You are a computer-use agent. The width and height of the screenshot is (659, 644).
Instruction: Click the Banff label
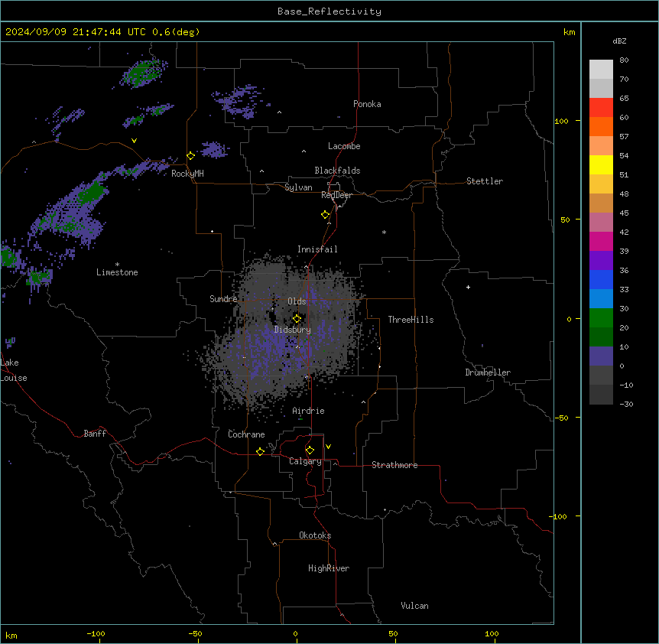pos(95,434)
